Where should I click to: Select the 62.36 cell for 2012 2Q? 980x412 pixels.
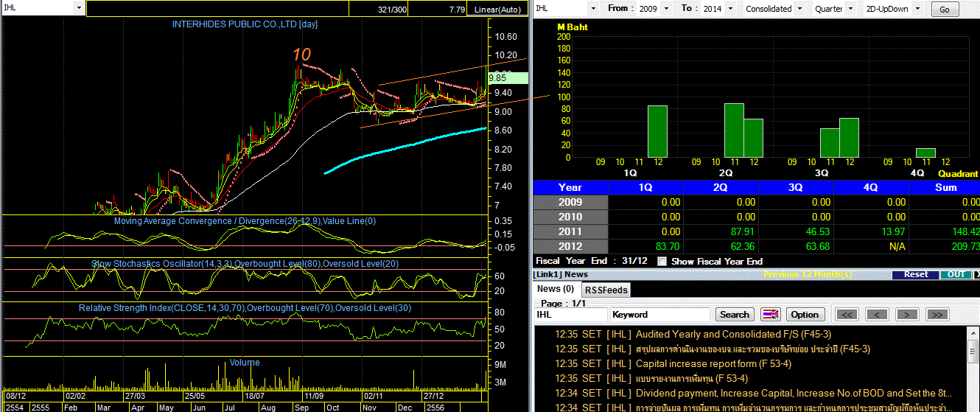721,246
